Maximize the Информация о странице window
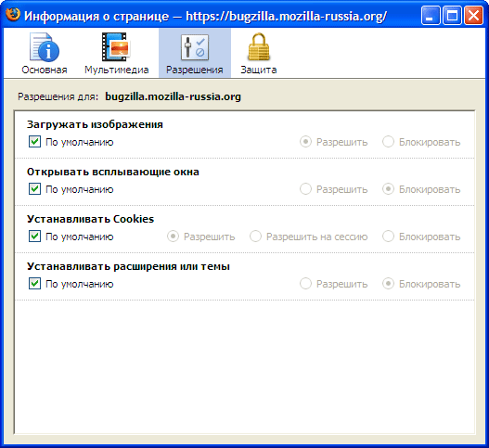The height and width of the screenshot is (448, 489). click(452, 15)
